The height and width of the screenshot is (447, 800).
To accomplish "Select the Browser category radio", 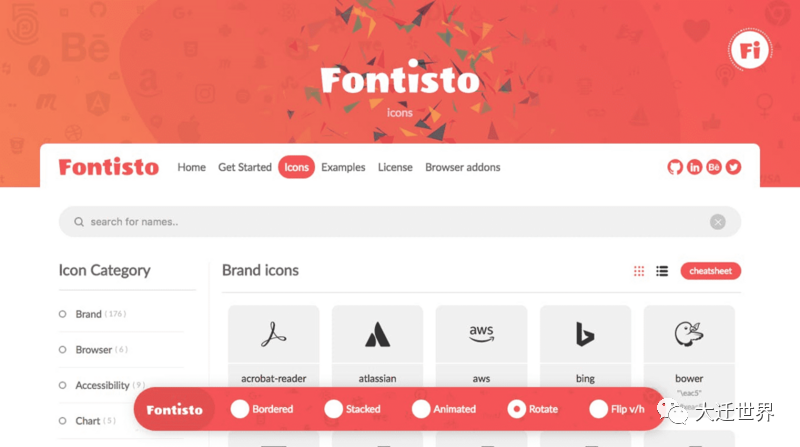I will pyautogui.click(x=62, y=350).
